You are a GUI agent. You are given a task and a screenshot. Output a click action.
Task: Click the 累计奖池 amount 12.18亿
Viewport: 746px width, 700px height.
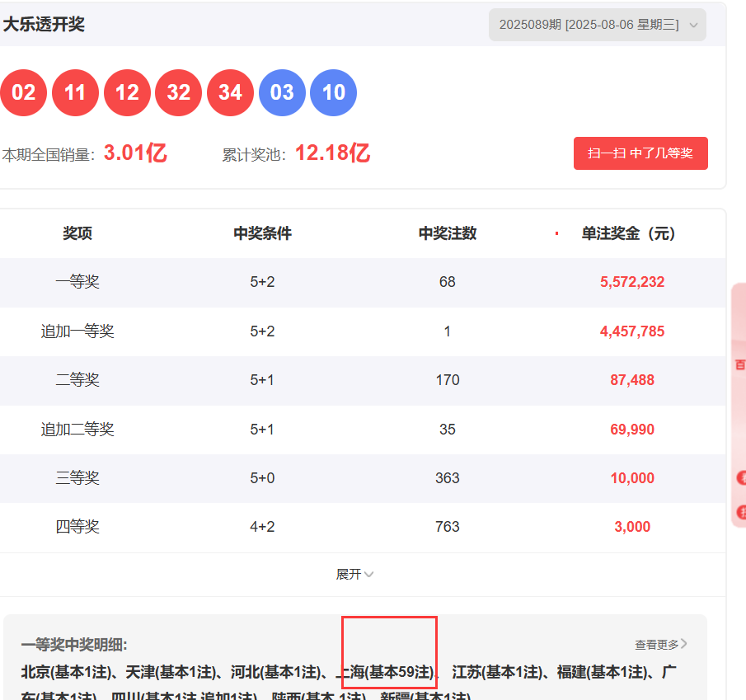pos(332,153)
